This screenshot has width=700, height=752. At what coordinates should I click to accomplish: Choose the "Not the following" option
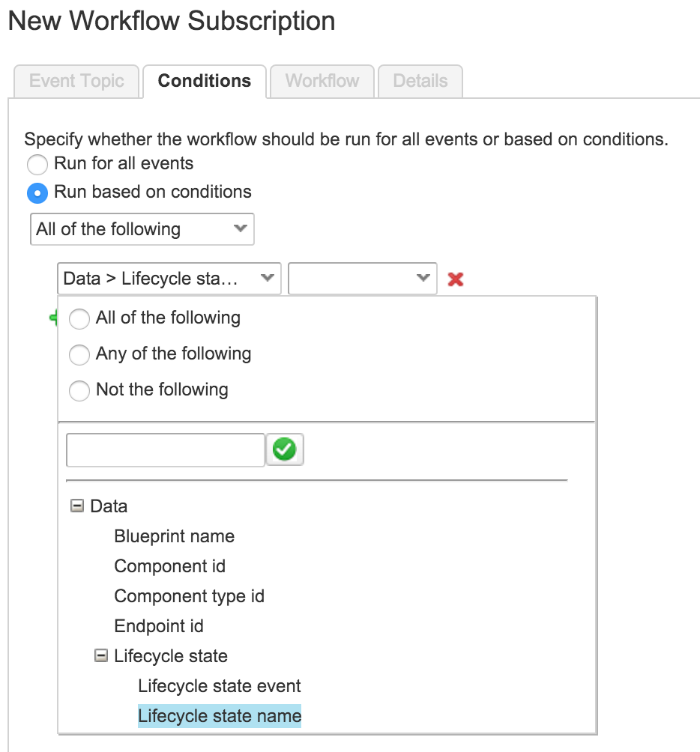[x=79, y=389]
